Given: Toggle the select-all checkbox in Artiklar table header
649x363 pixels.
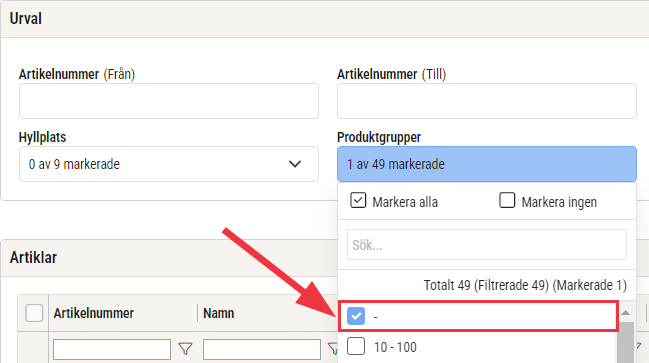Looking at the screenshot, I should coord(34,313).
